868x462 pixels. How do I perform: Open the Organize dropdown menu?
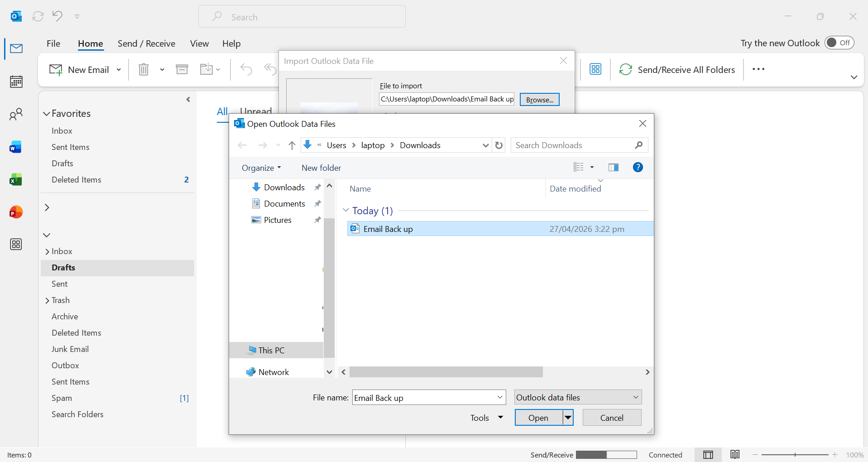261,168
